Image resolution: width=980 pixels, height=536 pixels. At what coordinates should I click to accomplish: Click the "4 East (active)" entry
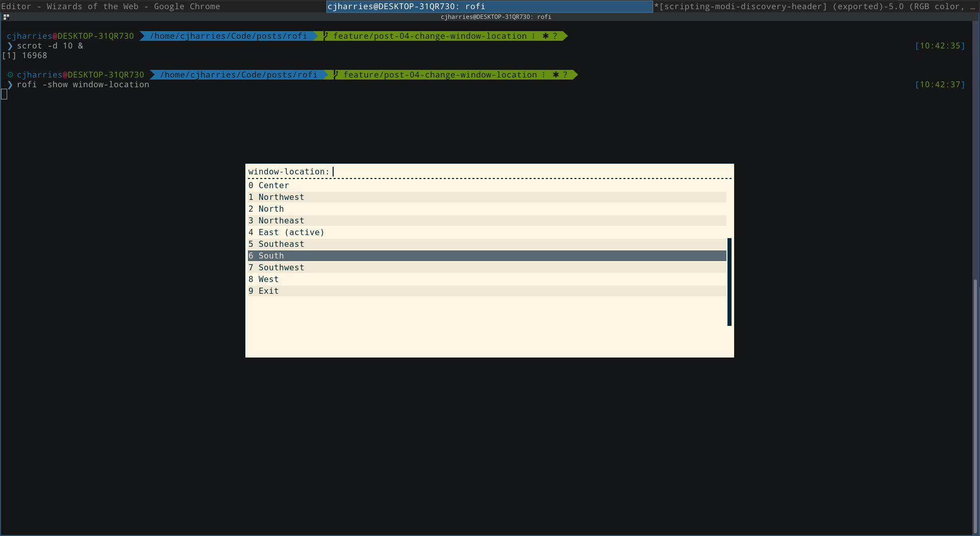(487, 232)
